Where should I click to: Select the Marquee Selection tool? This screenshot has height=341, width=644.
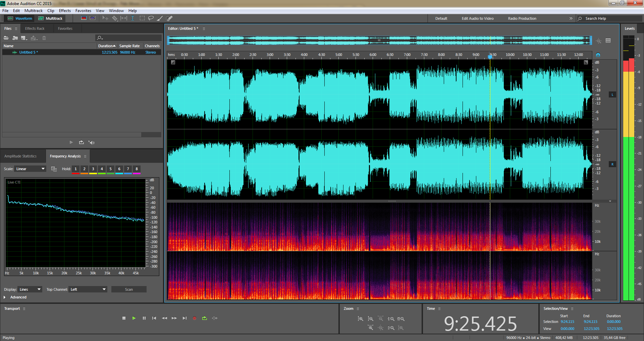click(x=142, y=18)
